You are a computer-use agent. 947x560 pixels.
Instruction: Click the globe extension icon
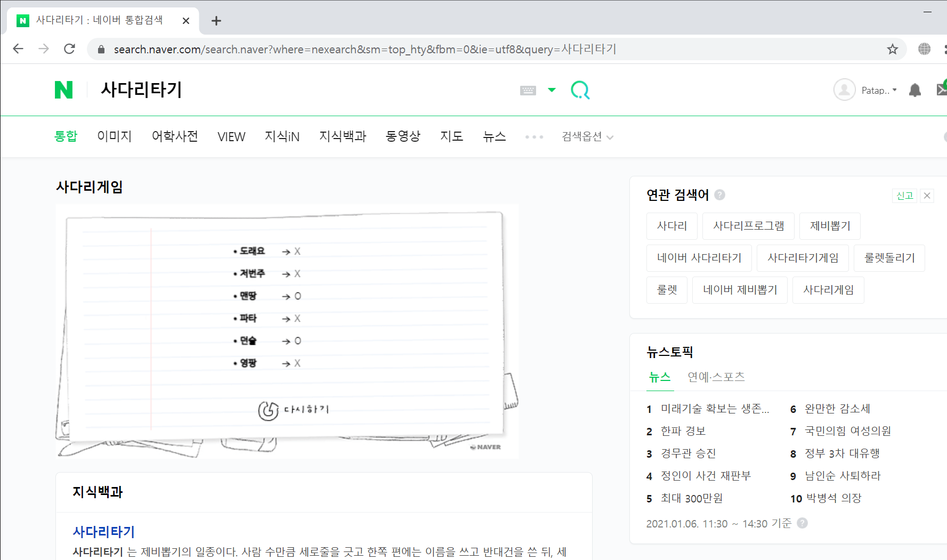[924, 49]
